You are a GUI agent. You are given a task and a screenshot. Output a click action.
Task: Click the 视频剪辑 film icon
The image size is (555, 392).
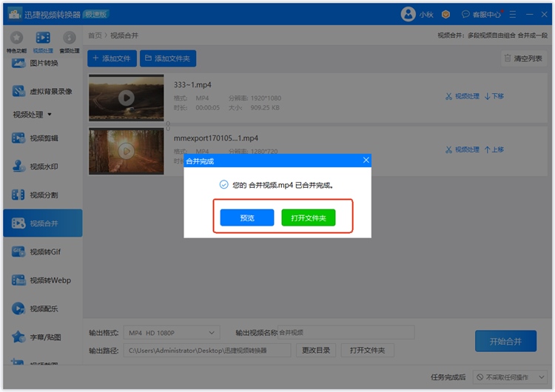[x=18, y=138]
